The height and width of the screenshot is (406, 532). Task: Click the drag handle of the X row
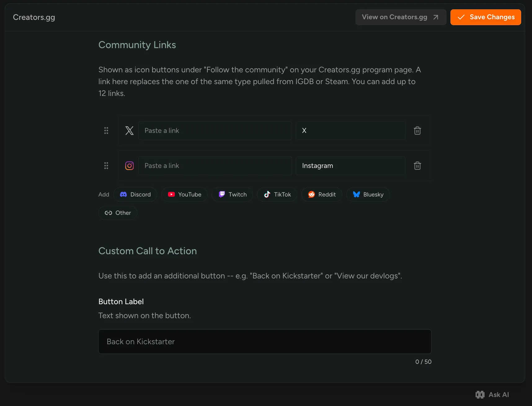(x=106, y=131)
